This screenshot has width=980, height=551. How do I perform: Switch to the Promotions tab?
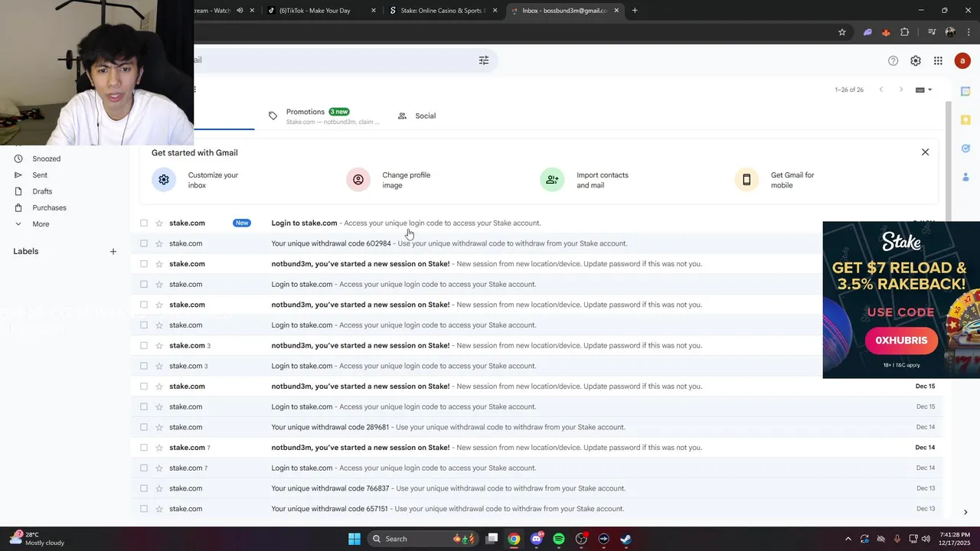coord(324,116)
